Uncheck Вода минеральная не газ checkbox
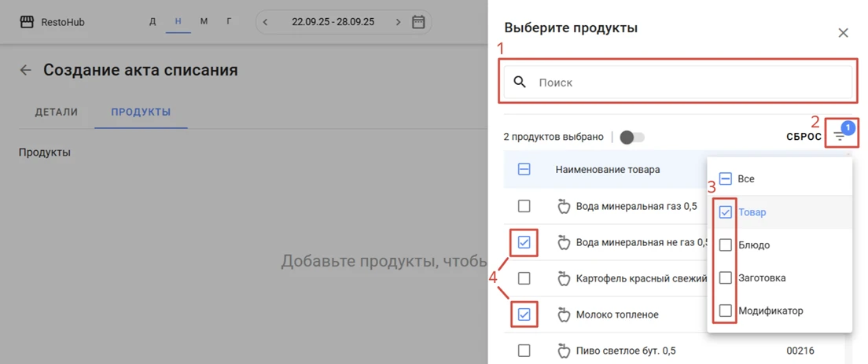 pos(524,242)
